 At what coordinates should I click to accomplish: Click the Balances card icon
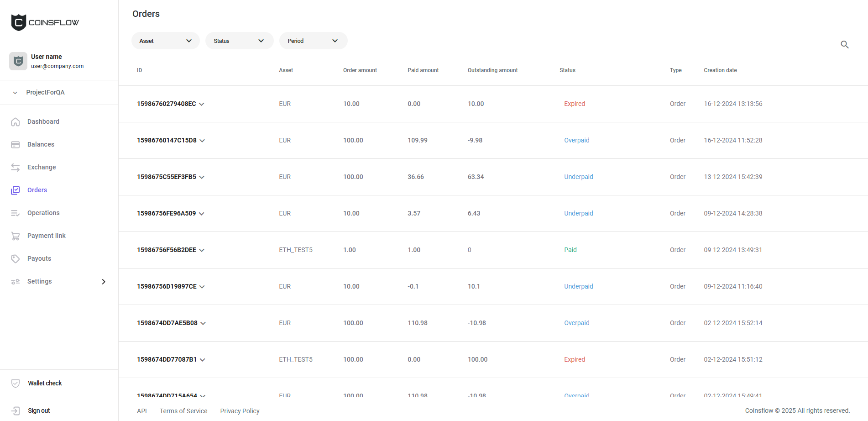coord(16,145)
